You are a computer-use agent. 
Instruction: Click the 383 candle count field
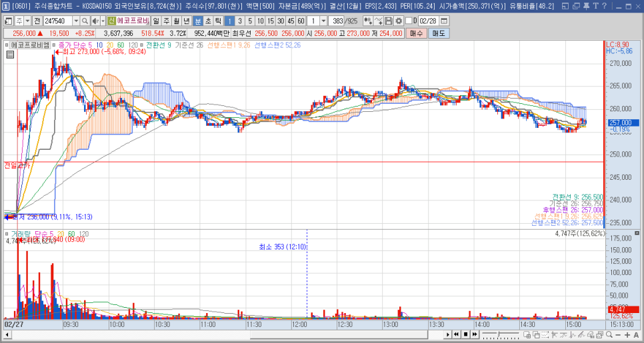point(337,21)
